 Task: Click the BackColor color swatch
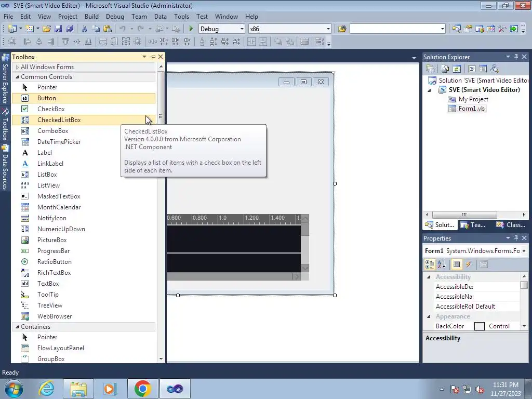click(479, 326)
